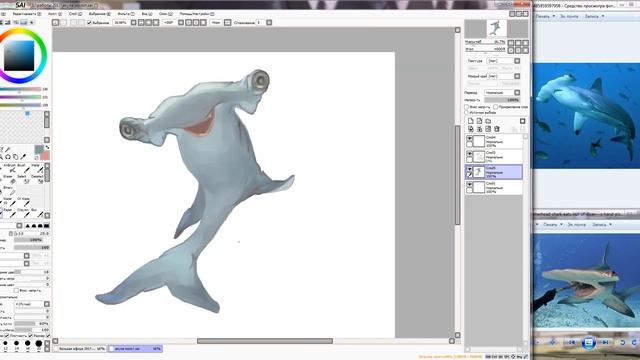Click Эл. почта in lower photo viewer

tap(577, 224)
